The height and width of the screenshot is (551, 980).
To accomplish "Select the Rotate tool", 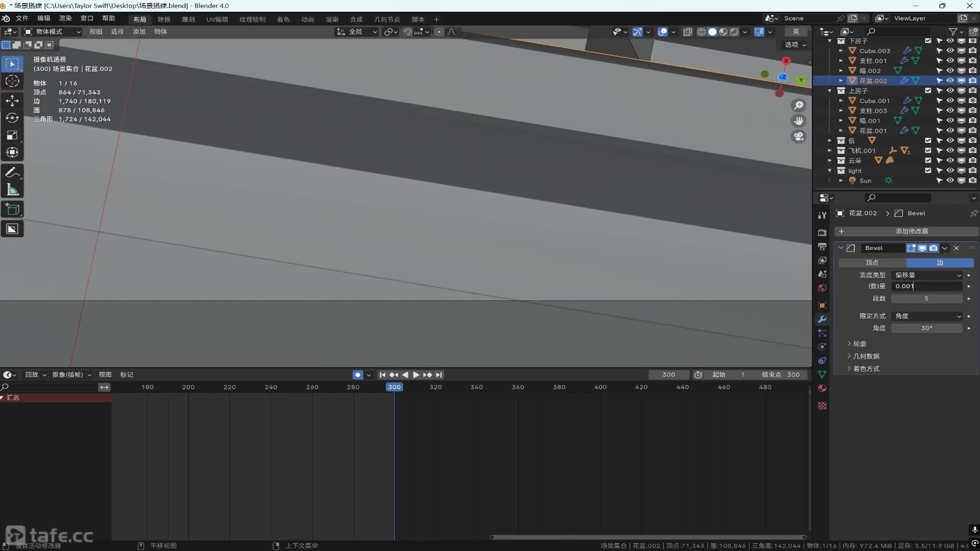I will tap(12, 118).
